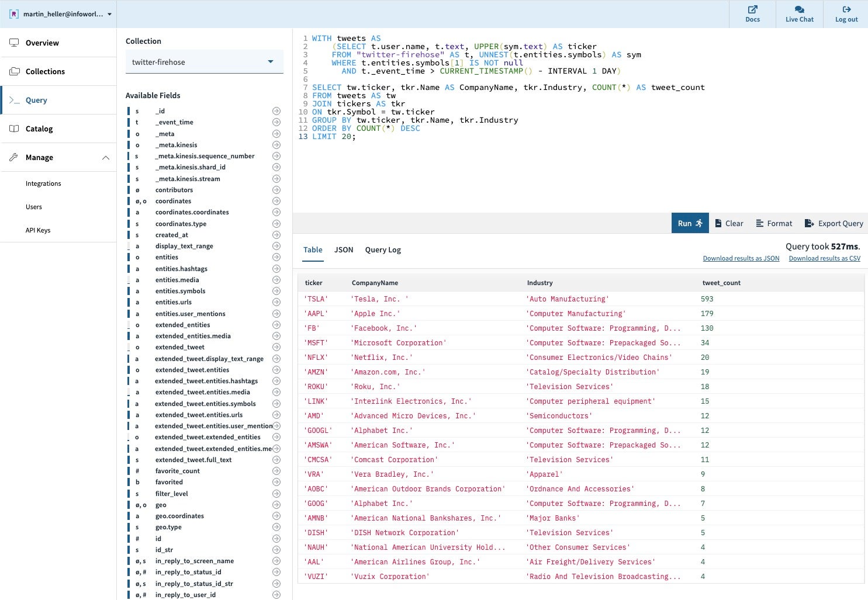The image size is (868, 600).
Task: Click the 'Netflix, Inc.' cell
Action: (x=382, y=358)
